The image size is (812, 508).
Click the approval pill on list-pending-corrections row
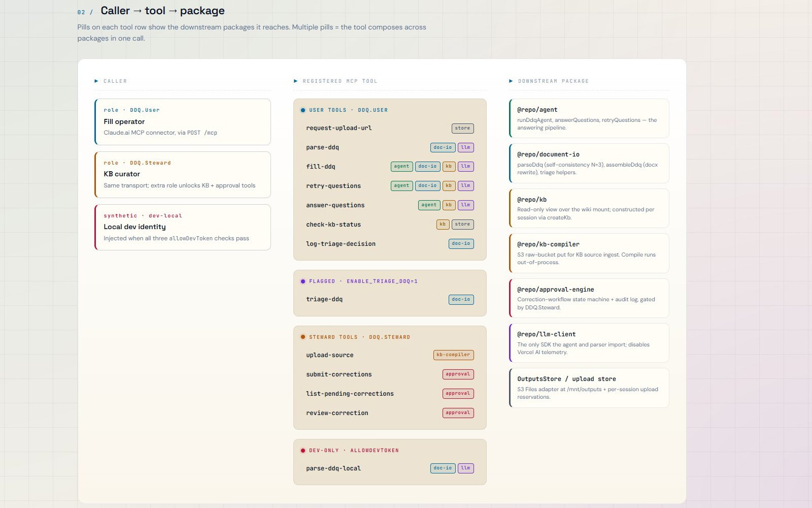458,394
